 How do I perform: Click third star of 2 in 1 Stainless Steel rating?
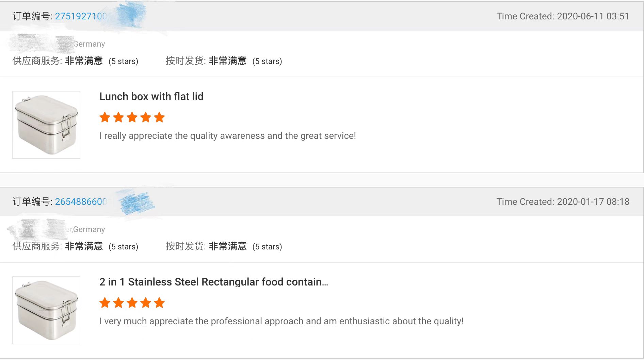pyautogui.click(x=132, y=303)
